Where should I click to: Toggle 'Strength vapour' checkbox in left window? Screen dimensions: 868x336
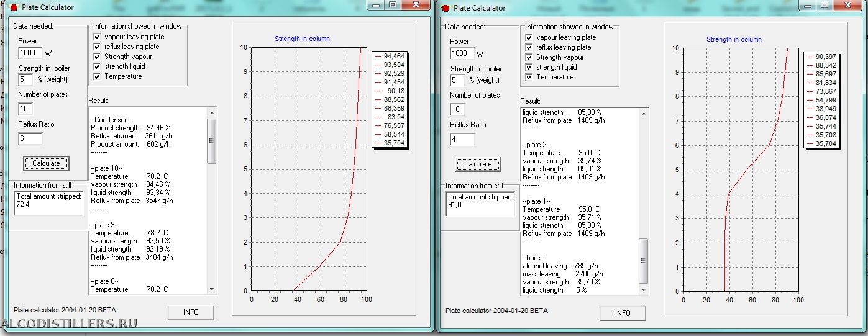click(97, 57)
